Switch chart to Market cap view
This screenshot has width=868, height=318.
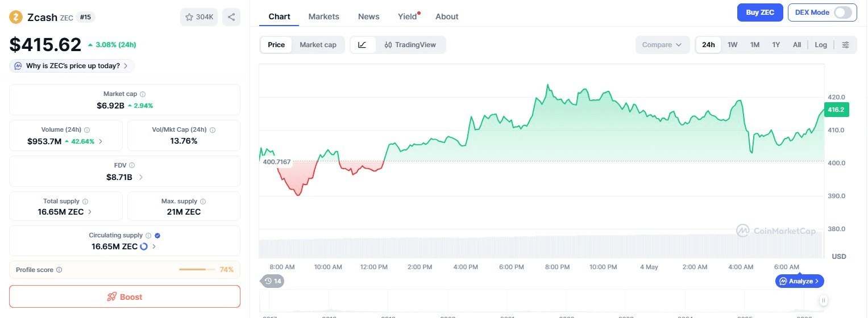pyautogui.click(x=318, y=45)
